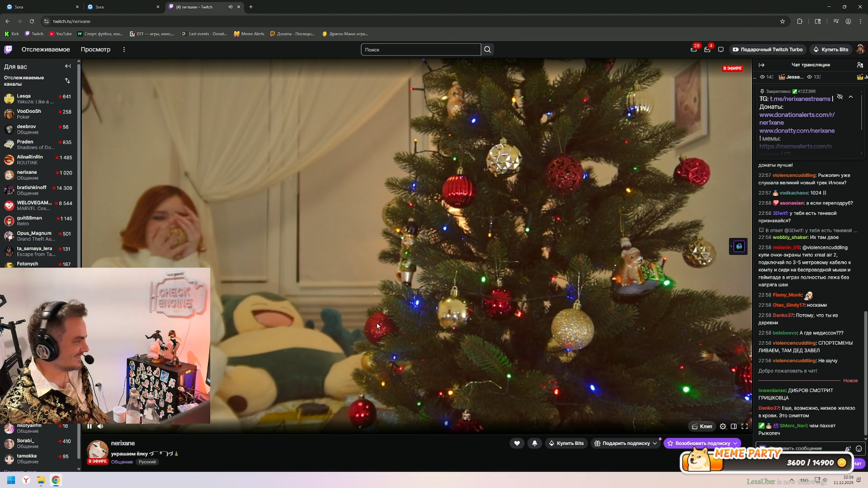
Task: Collapse the pinned message chevron
Action: click(851, 97)
